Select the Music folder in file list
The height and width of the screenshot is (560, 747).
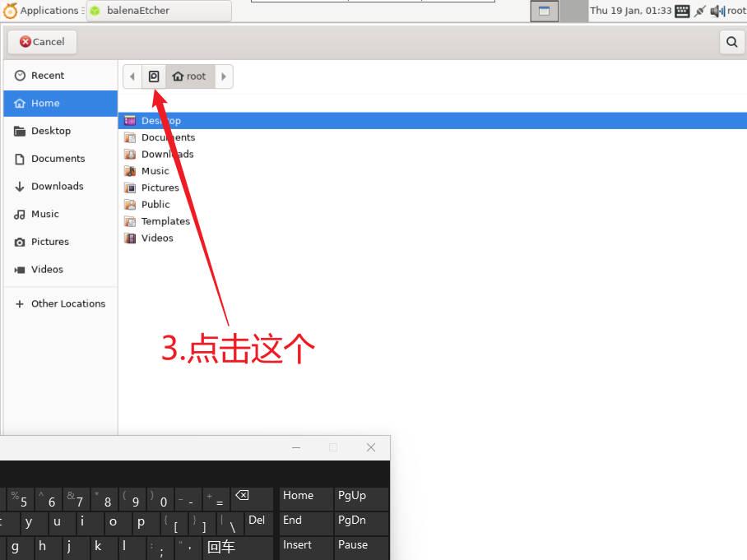click(432, 170)
